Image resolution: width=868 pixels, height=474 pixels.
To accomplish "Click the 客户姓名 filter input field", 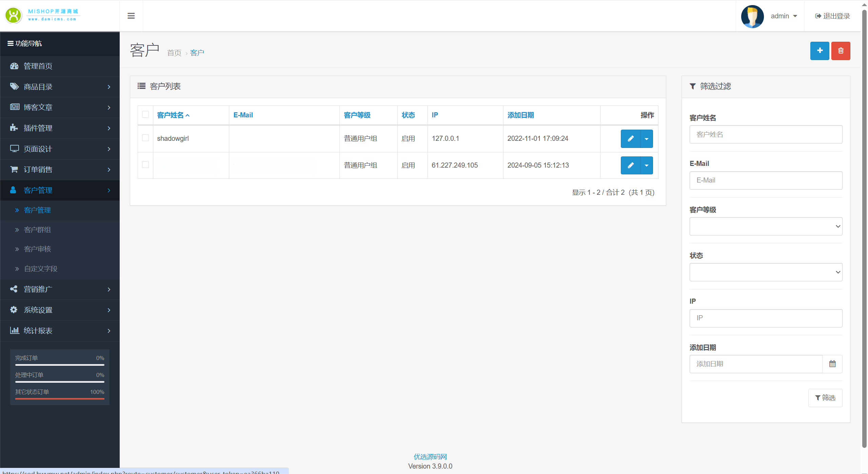I will pyautogui.click(x=766, y=135).
